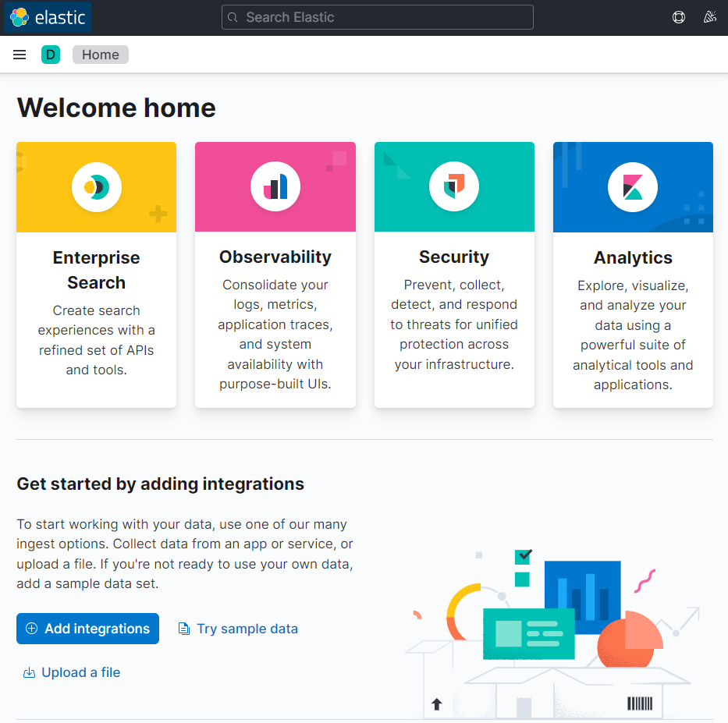The width and height of the screenshot is (728, 723).
Task: Click the Add integrations button
Action: point(87,629)
